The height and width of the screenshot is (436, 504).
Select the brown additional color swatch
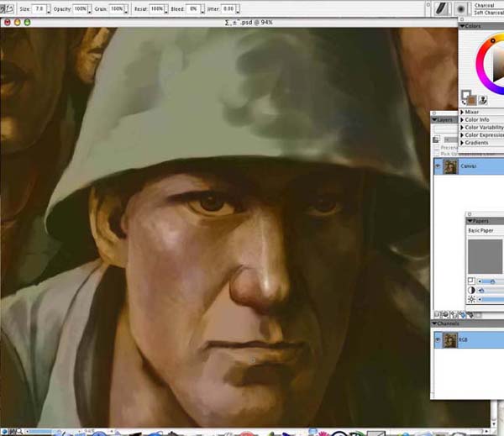click(471, 100)
